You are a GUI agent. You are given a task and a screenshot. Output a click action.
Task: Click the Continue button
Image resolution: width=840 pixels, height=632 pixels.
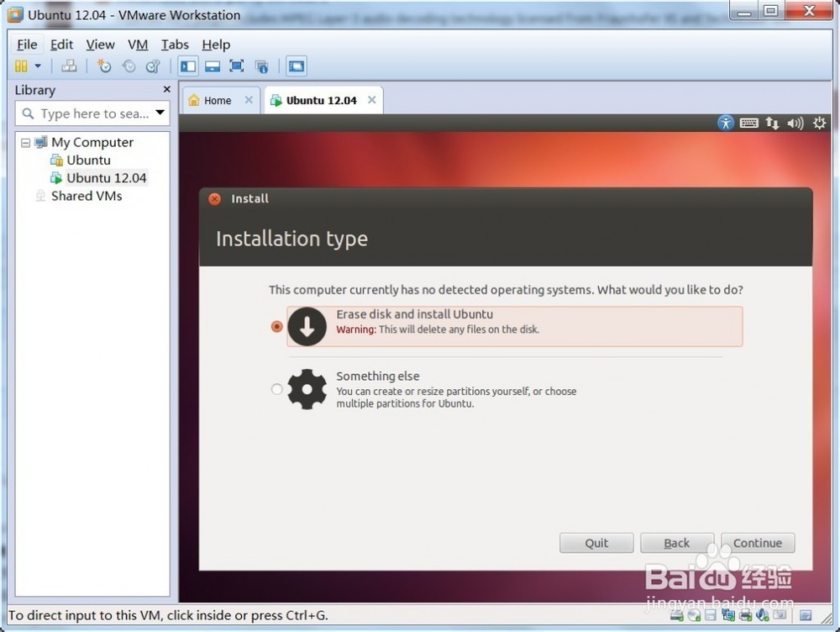click(758, 543)
